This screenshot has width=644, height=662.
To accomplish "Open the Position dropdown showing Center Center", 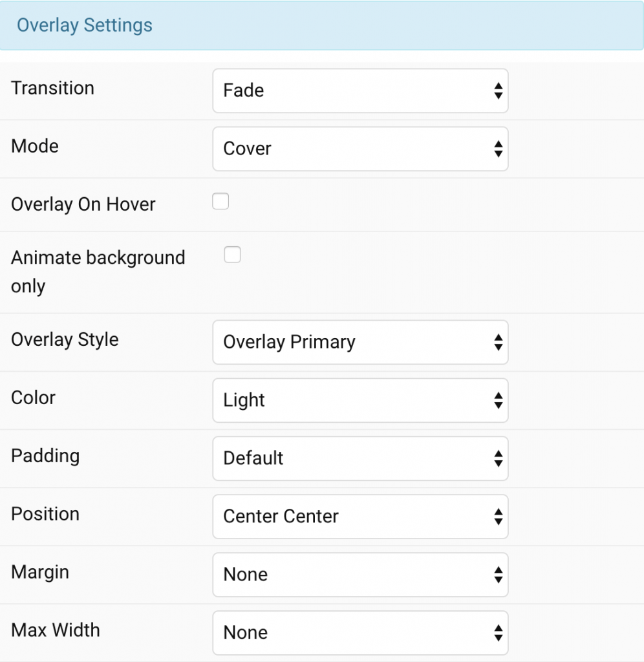I will tap(360, 517).
